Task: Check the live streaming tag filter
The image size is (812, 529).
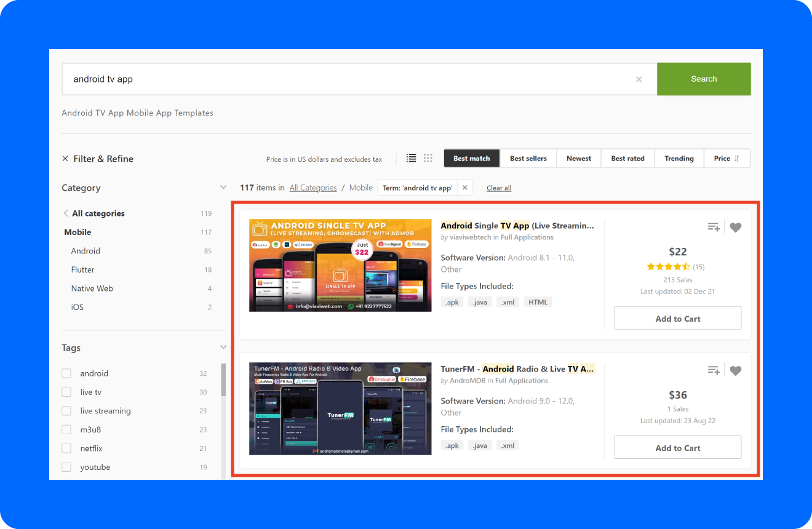Action: [66, 411]
